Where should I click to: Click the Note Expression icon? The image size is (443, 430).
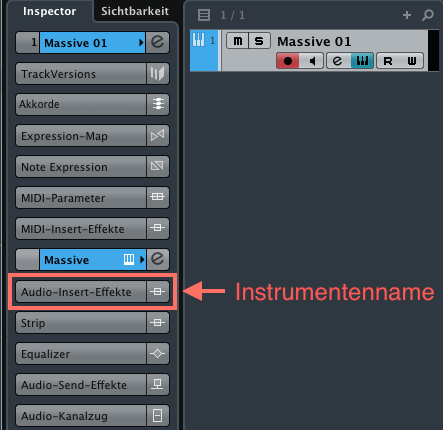click(158, 166)
